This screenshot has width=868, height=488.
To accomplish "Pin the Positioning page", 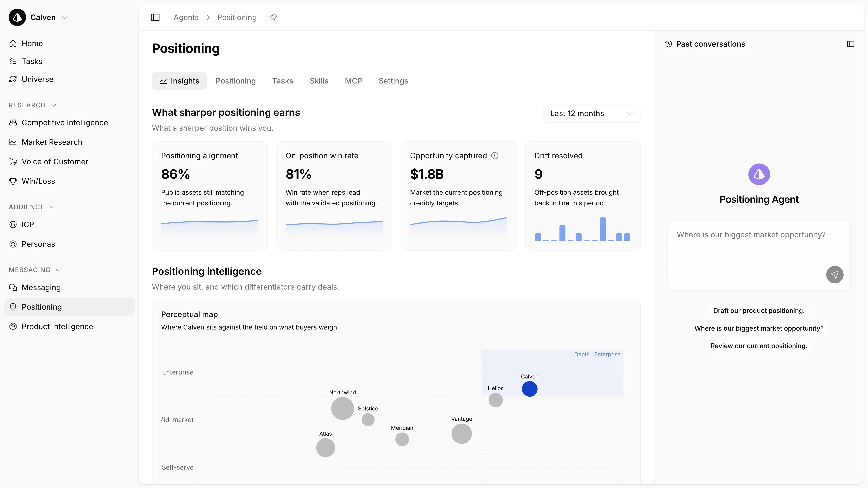I will (x=273, y=17).
